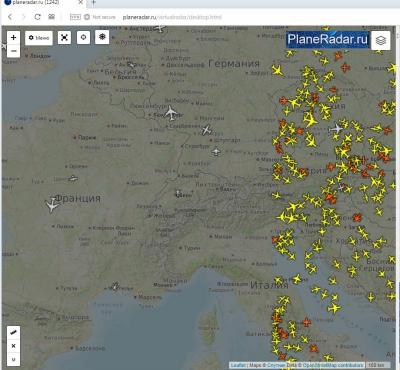
Task: Click the Турин city label
Action: pyautogui.click(x=192, y=248)
